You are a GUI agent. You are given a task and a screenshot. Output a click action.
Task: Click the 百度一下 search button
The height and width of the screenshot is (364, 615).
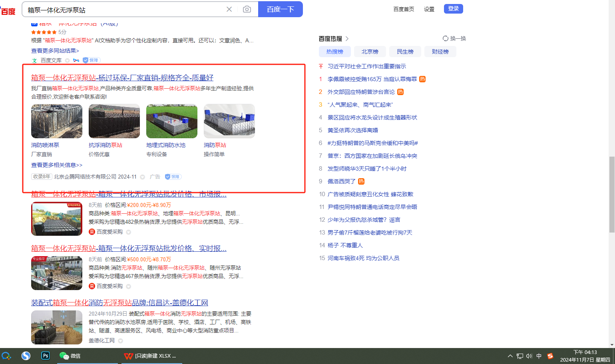281,9
